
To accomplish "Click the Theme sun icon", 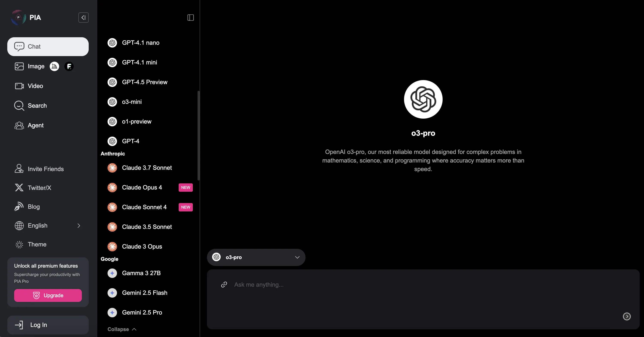I will point(19,244).
